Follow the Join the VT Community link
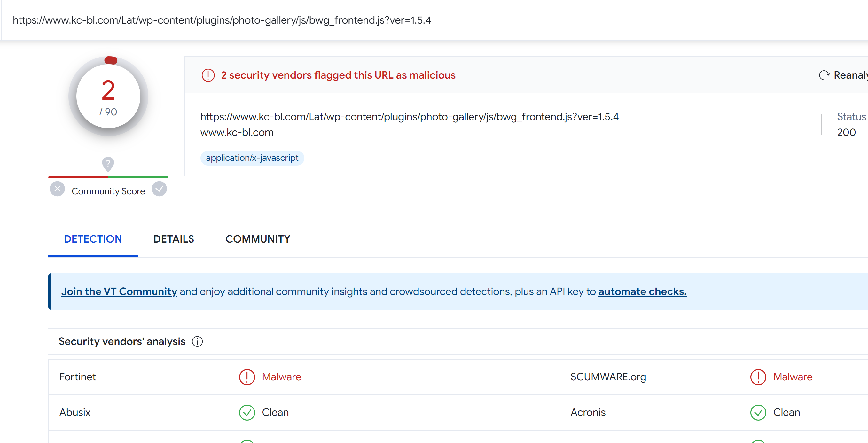 (119, 291)
